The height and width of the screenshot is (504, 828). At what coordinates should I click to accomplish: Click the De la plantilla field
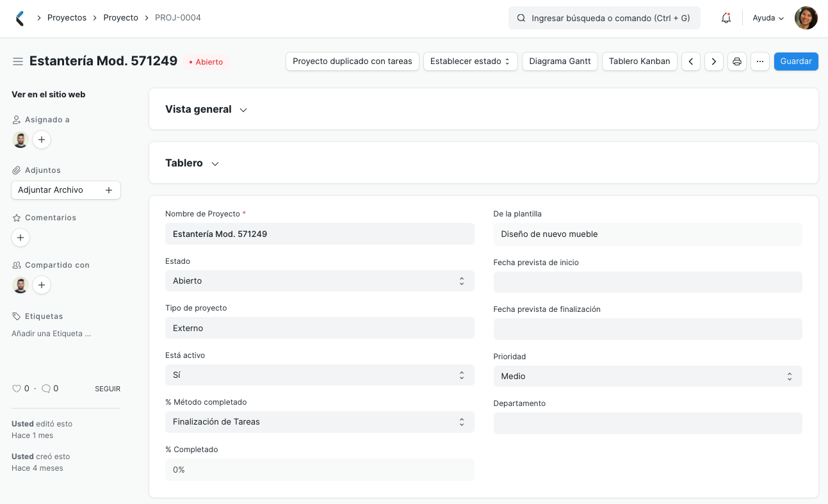tap(647, 234)
